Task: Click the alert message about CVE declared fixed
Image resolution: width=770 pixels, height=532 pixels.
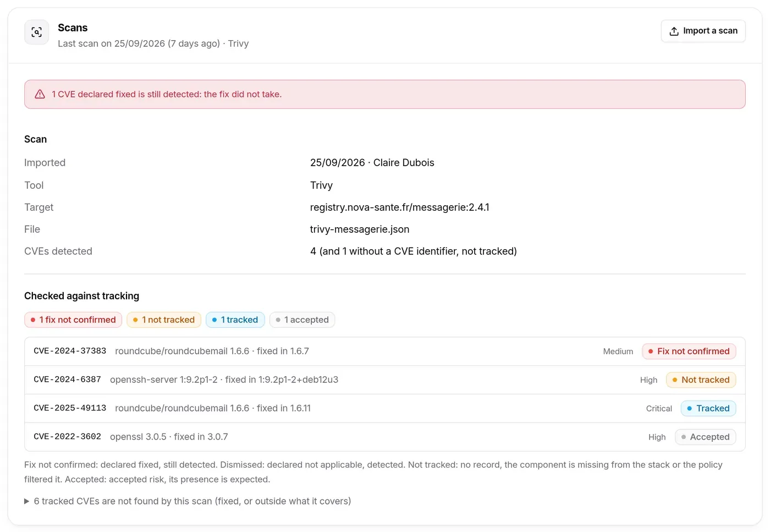Action: coord(167,94)
